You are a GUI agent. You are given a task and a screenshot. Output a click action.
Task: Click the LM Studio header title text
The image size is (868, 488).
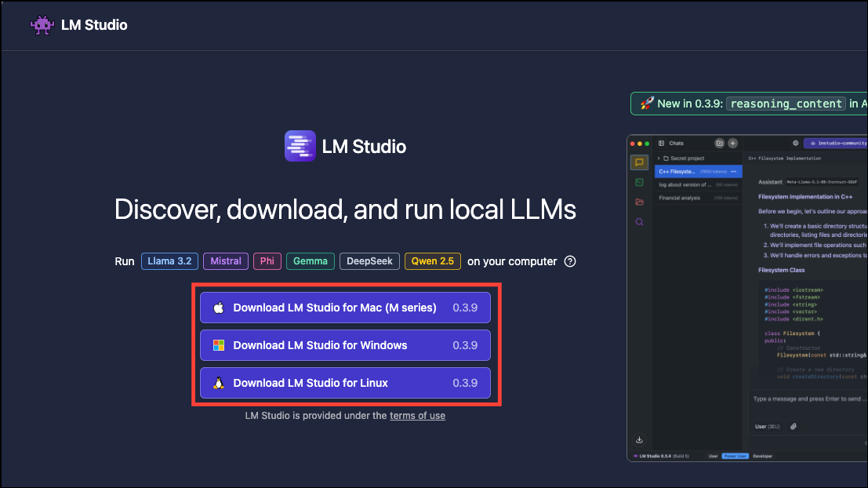(94, 25)
